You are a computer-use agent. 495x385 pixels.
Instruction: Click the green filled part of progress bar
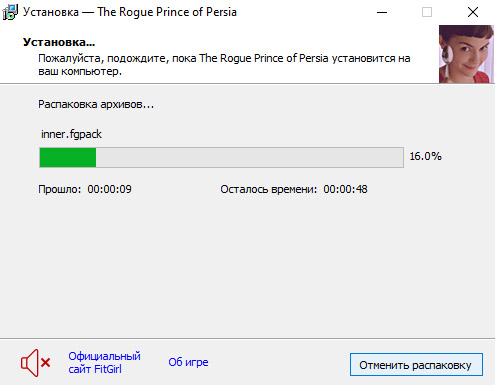68,157
